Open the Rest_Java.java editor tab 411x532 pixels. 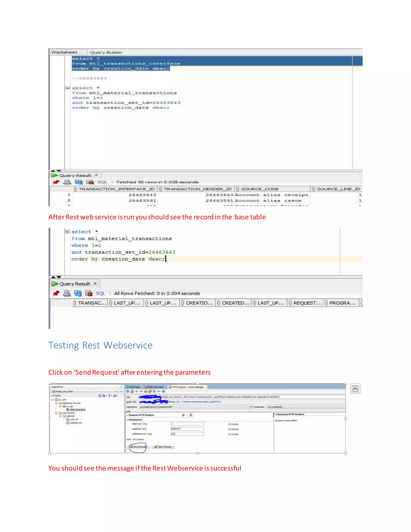pyautogui.click(x=155, y=387)
